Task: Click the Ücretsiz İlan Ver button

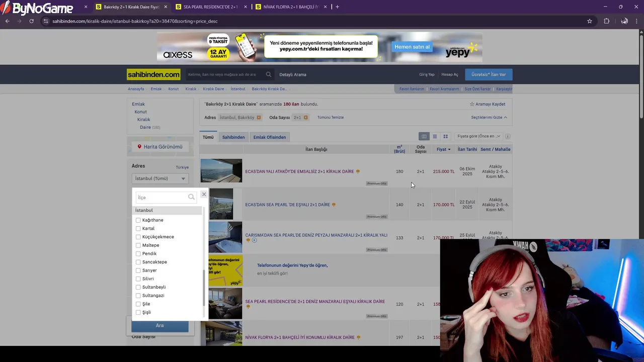Action: click(489, 74)
